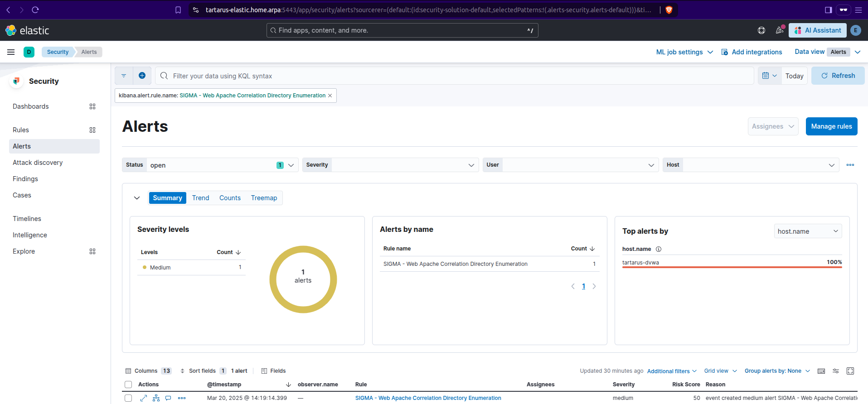The height and width of the screenshot is (404, 868).
Task: Click the Manage rules button
Action: tap(831, 126)
